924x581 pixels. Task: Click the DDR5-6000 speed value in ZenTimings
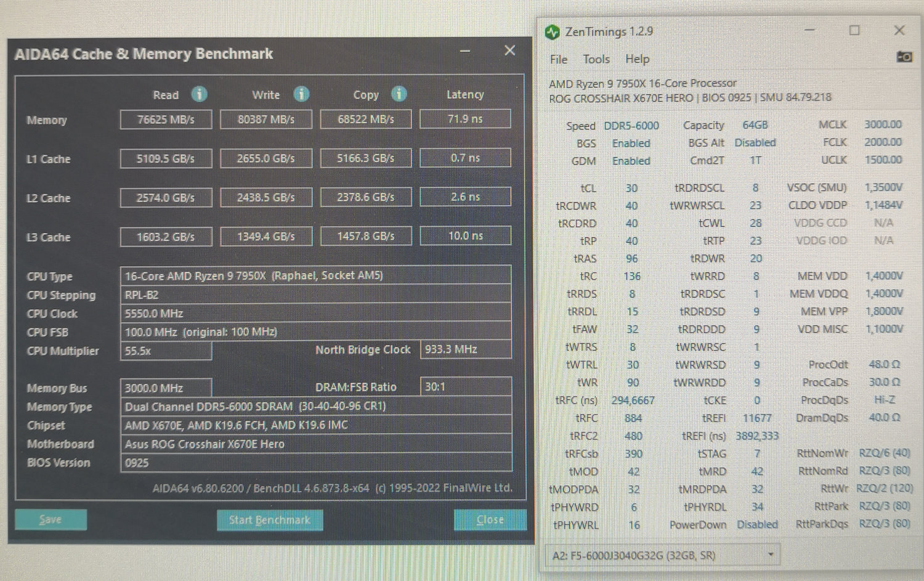(x=631, y=126)
